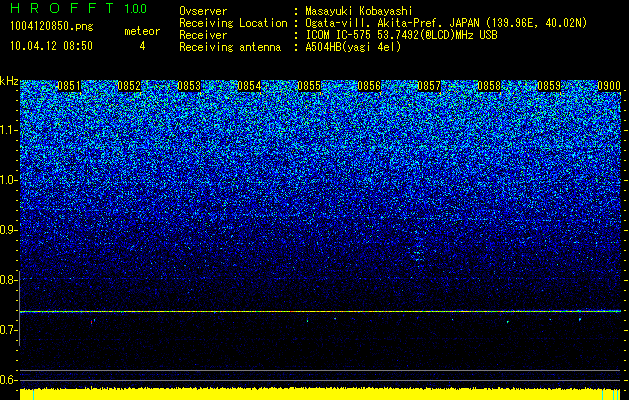
Task: Click the red meteor echo dot near 0851
Action: (91, 322)
